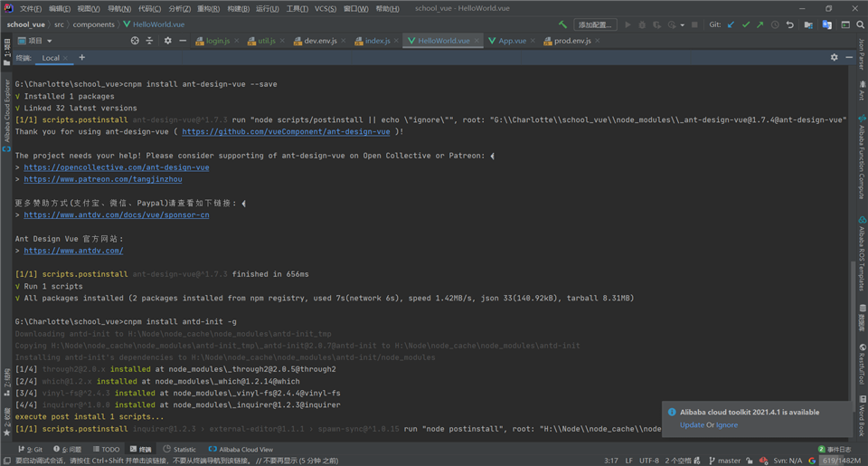This screenshot has height=466, width=868.
Task: Click the Run with Coverage icon
Action: (x=656, y=24)
